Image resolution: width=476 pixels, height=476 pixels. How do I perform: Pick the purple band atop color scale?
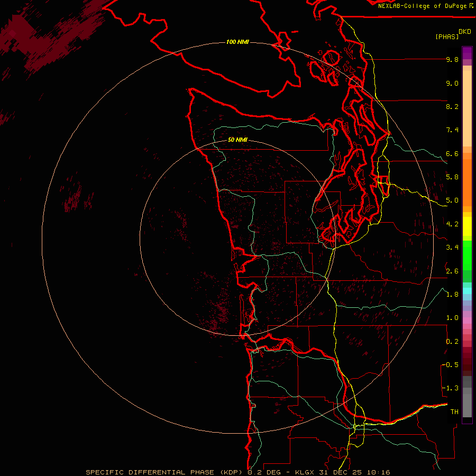[467, 53]
